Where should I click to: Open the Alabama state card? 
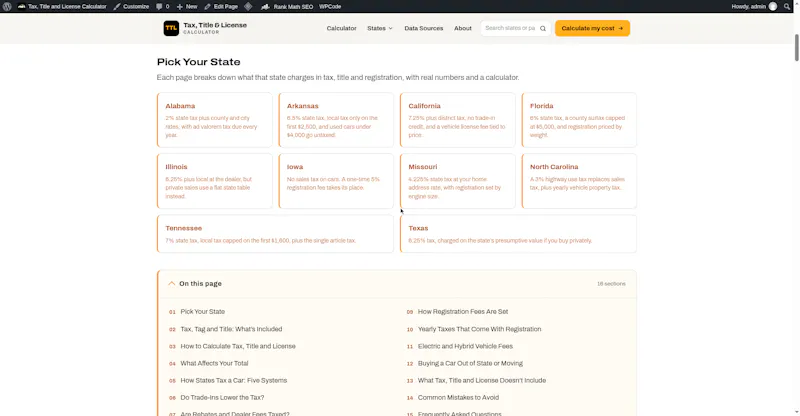215,120
